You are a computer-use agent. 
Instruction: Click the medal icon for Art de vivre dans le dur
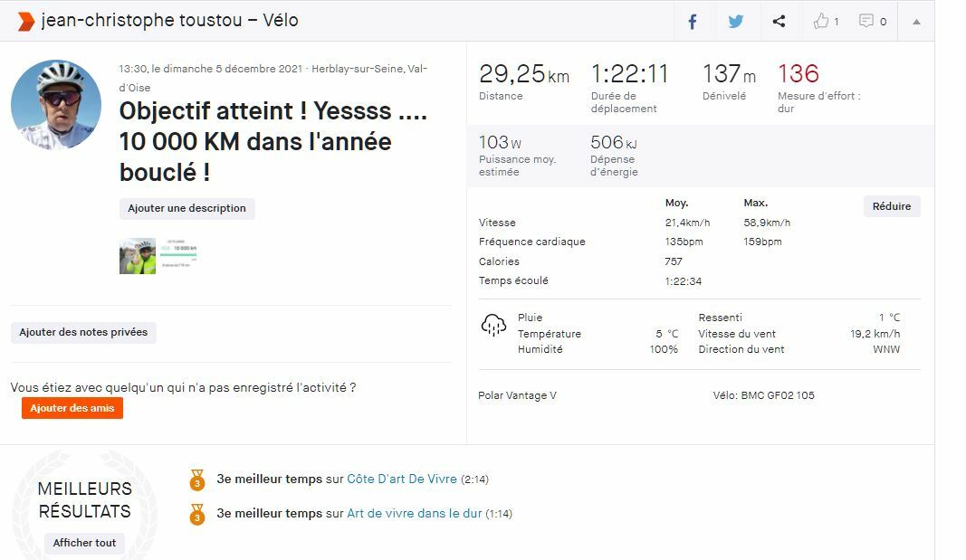pyautogui.click(x=197, y=514)
